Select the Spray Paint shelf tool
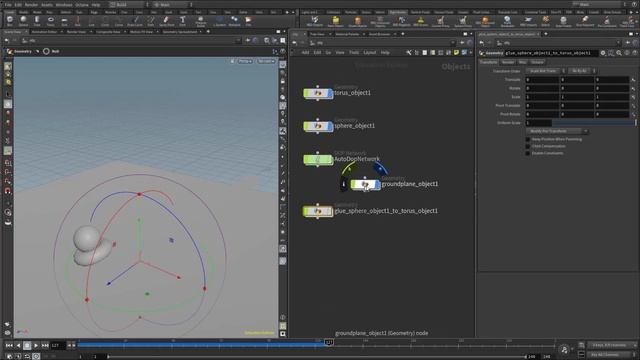The width and height of the screenshot is (640, 360). coord(166,20)
